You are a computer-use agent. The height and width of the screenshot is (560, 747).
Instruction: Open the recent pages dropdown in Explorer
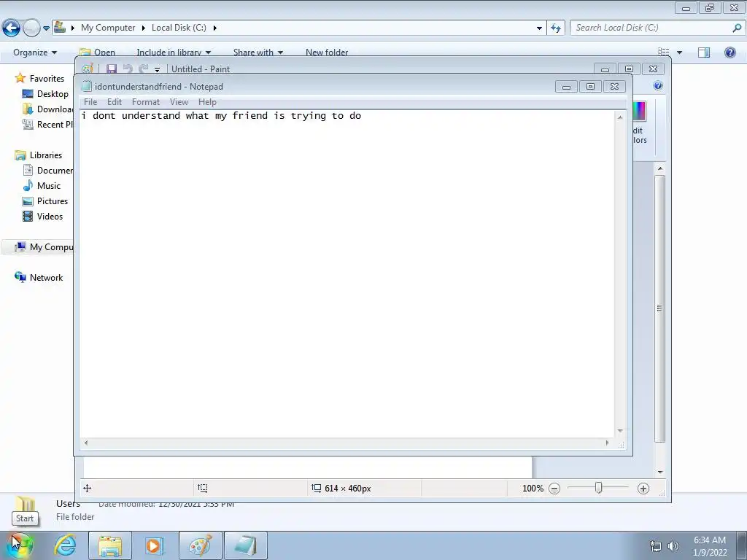click(x=46, y=28)
